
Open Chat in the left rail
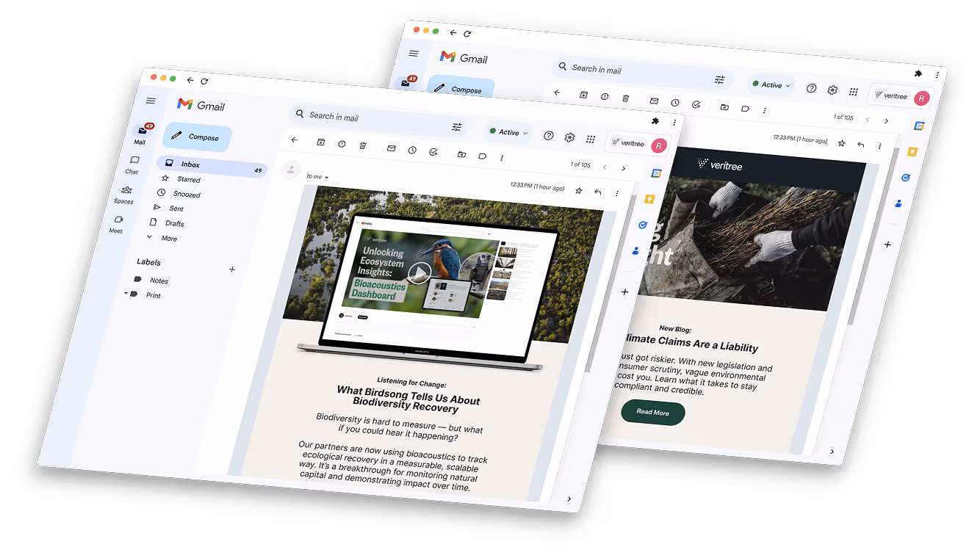[133, 164]
